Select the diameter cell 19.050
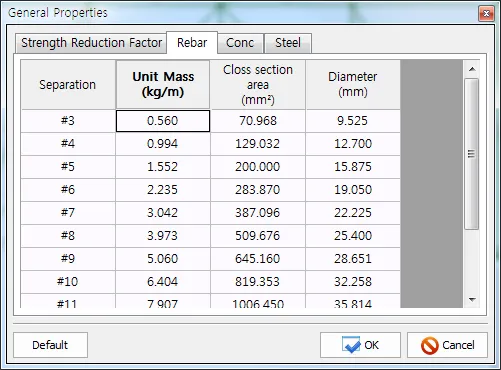501x370 pixels. [353, 190]
